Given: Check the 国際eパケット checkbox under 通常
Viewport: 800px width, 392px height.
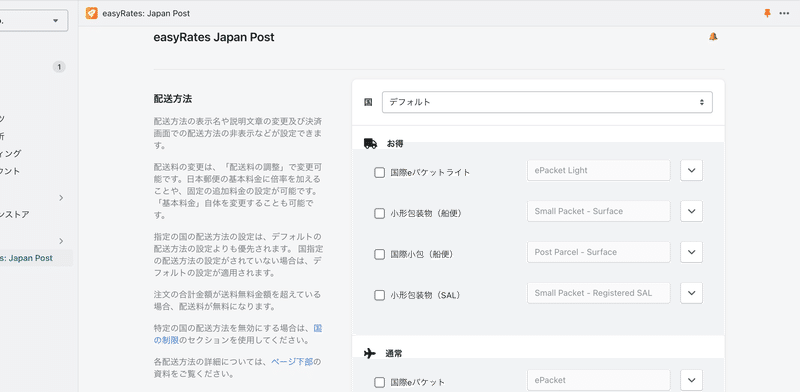Looking at the screenshot, I should coord(380,382).
